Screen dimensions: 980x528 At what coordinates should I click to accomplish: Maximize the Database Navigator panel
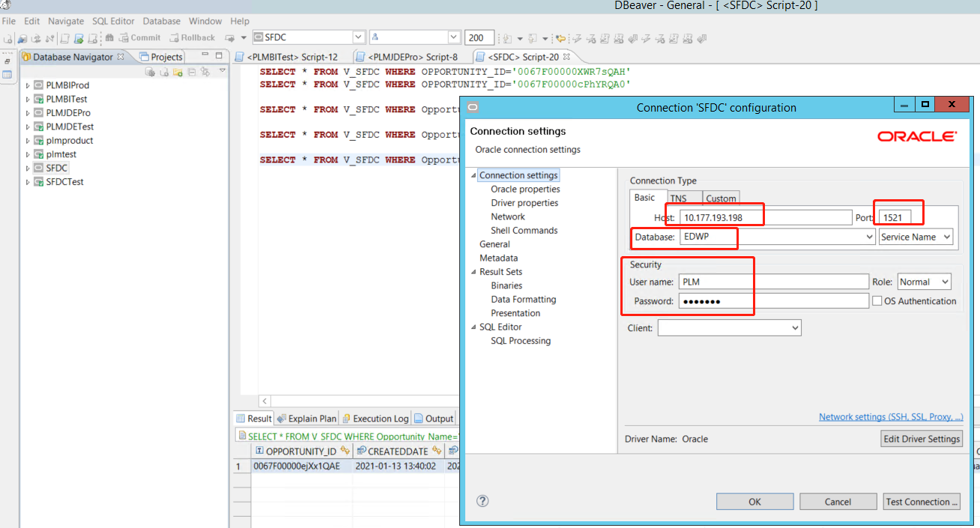[219, 55]
